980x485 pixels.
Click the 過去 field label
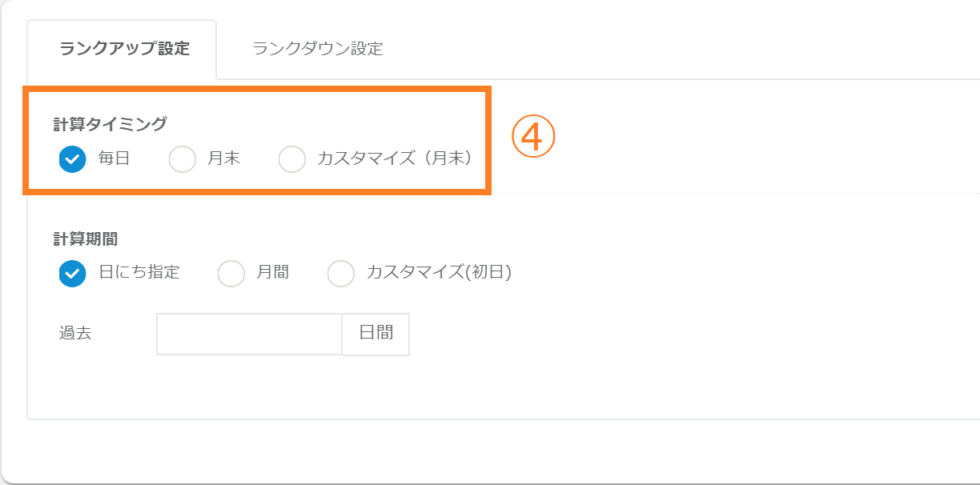tap(75, 333)
